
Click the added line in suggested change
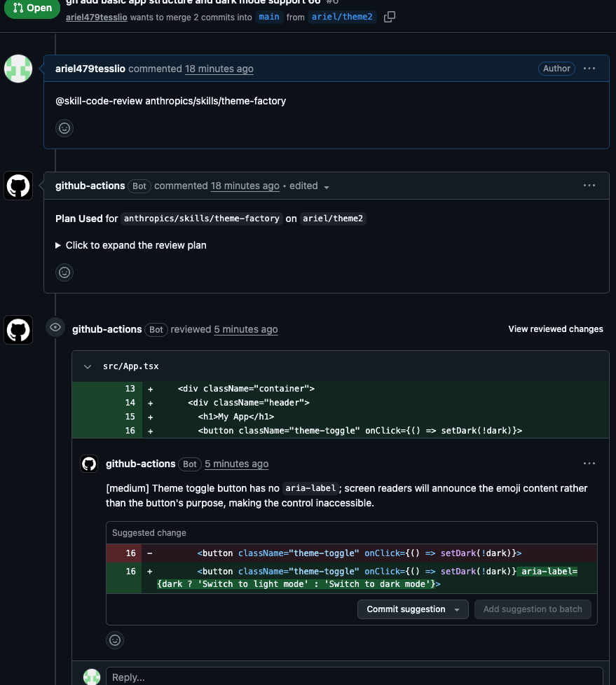pos(352,578)
